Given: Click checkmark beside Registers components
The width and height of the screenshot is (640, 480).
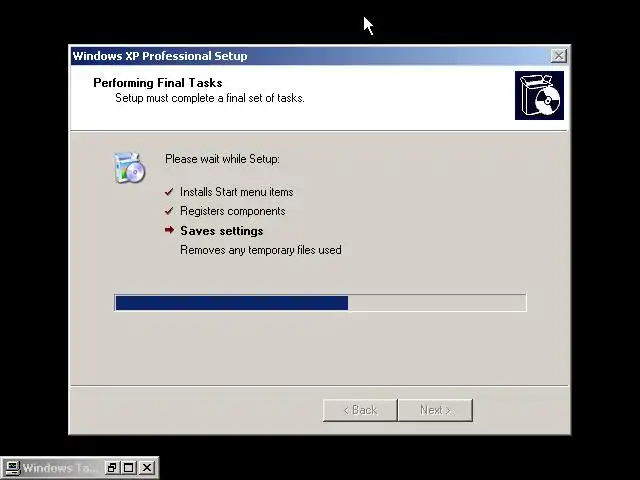Looking at the screenshot, I should [169, 211].
